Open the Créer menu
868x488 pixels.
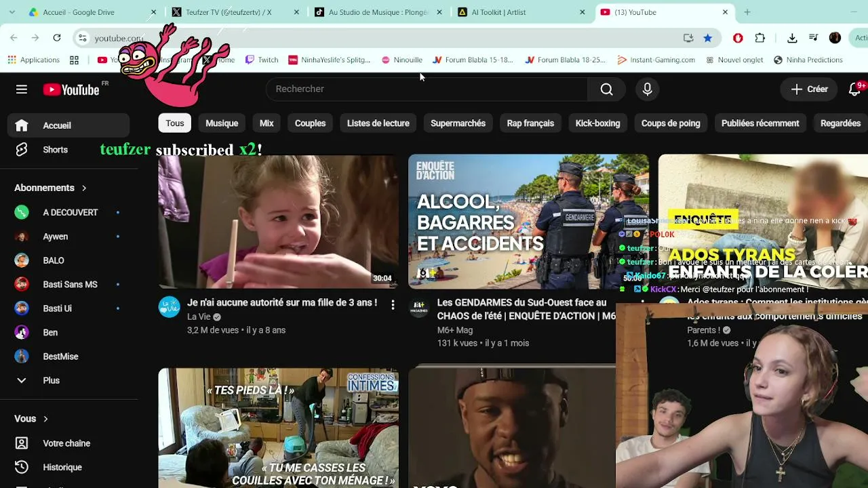click(809, 89)
